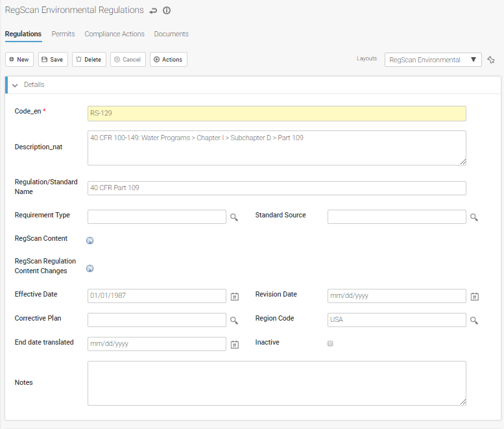Viewport: 504px width, 429px height.
Task: Grab the Notes text area resize handle
Action: pos(463,402)
